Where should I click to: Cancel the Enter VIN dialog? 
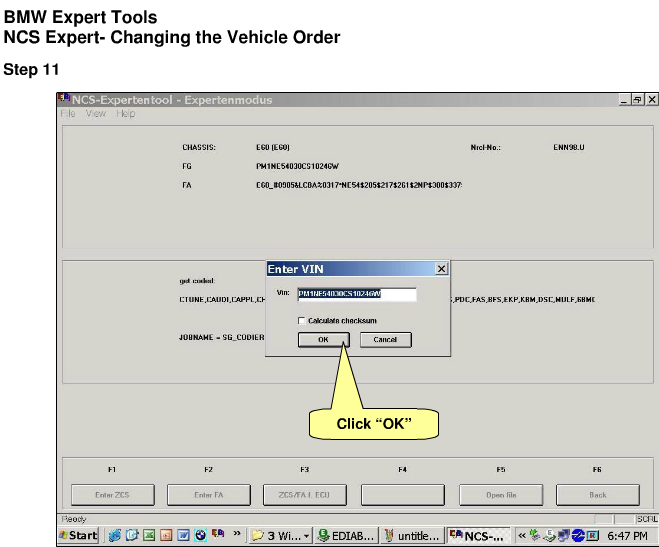point(385,339)
